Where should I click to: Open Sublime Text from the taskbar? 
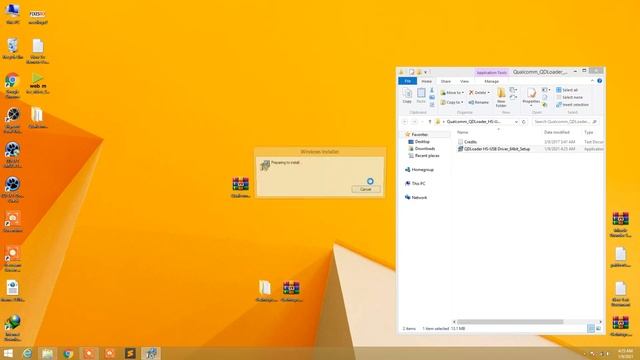(x=130, y=353)
